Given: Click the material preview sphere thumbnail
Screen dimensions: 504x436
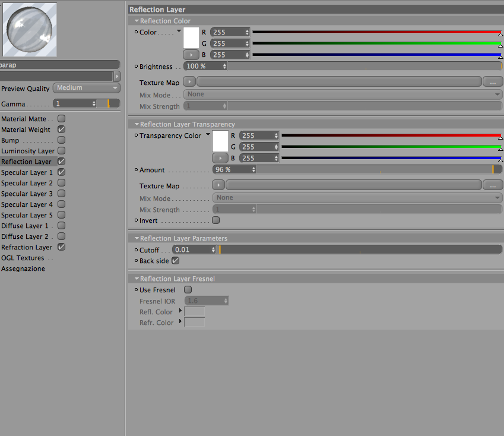Looking at the screenshot, I should click(x=30, y=30).
